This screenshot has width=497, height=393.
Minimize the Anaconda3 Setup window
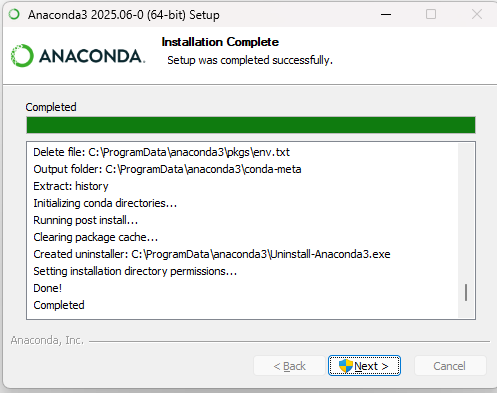click(386, 14)
